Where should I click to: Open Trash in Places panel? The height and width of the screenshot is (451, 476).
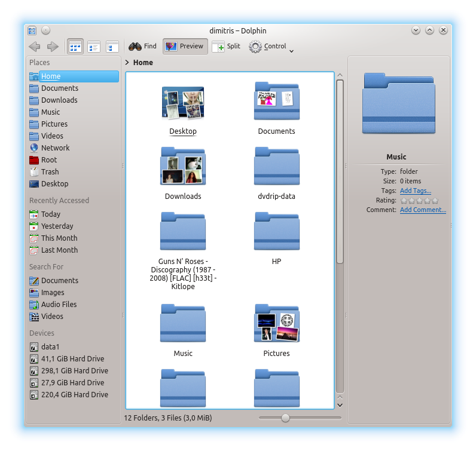tap(74, 172)
